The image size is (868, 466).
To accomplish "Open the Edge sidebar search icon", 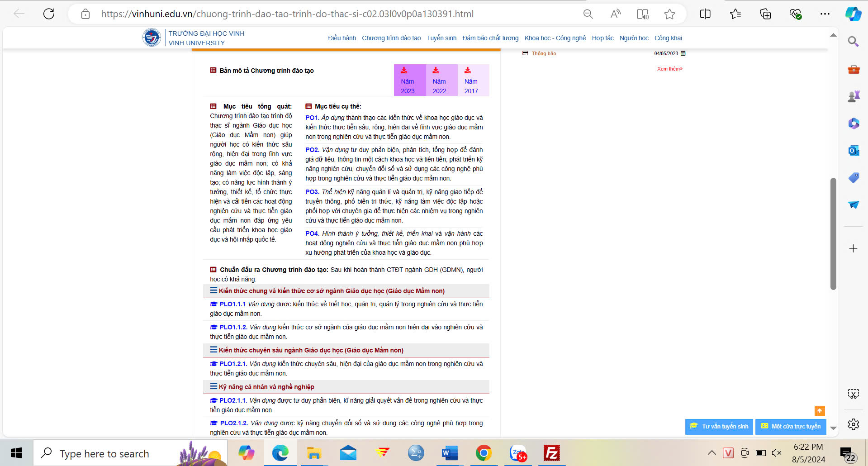I will (x=853, y=42).
